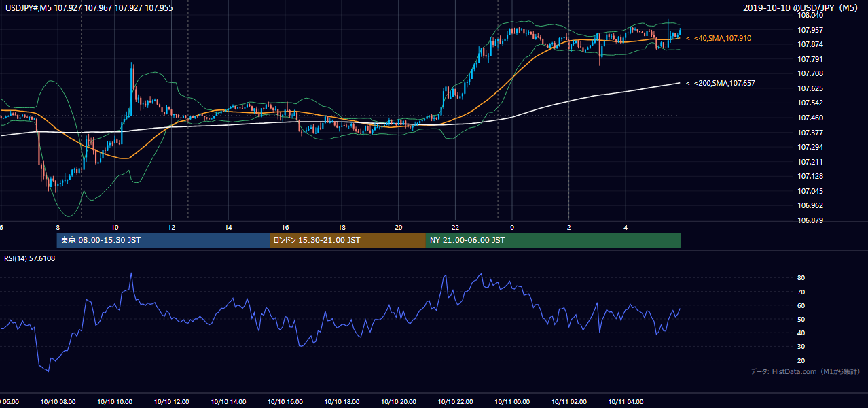
Task: Click the 10/10 20:00 time label
Action: point(399,401)
